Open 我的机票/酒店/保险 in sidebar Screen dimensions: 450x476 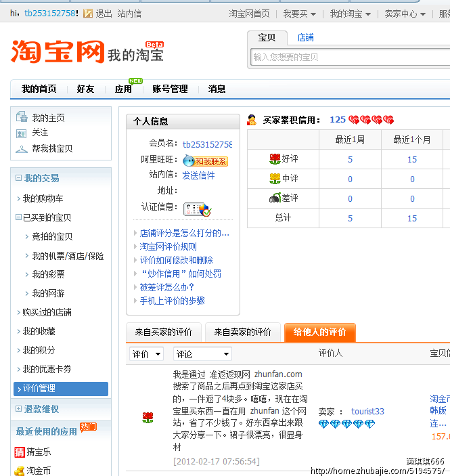pos(68,256)
